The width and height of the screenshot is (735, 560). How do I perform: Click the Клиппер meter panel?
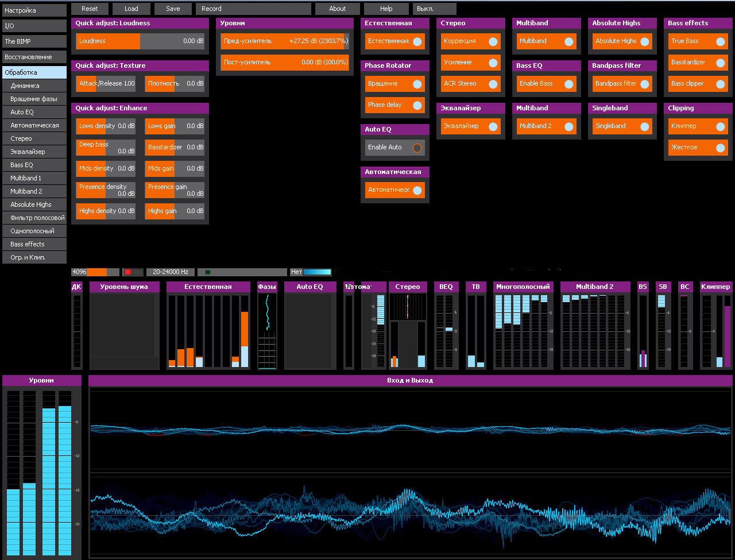(715, 331)
